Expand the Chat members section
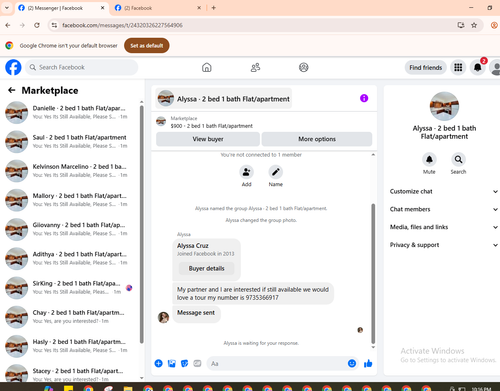500x391 pixels. tap(444, 209)
